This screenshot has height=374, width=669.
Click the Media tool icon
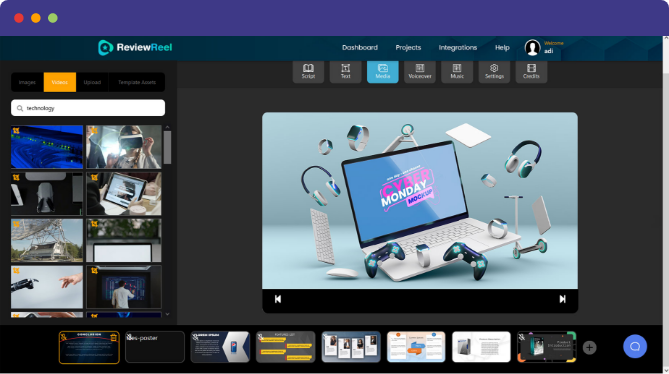[x=382, y=72]
